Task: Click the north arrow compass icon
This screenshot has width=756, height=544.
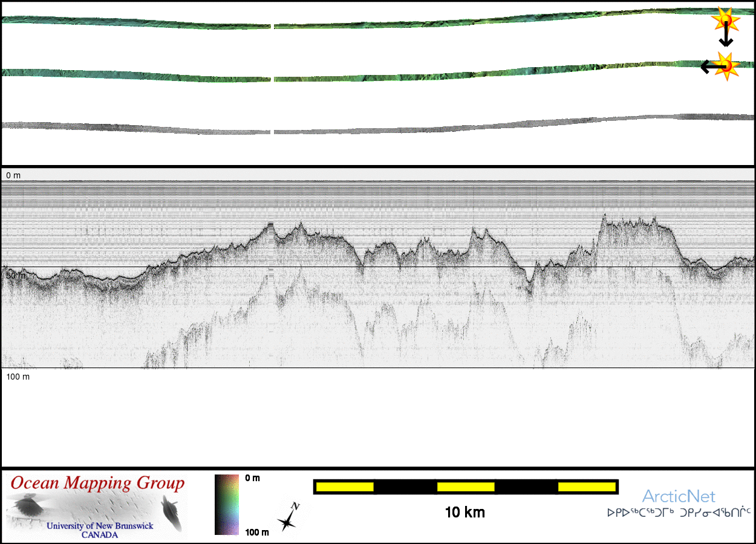Action: click(288, 517)
